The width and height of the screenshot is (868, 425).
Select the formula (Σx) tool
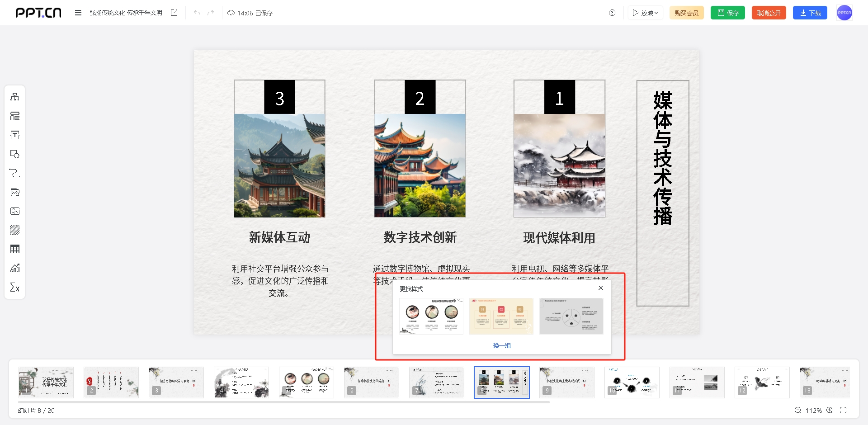[15, 288]
